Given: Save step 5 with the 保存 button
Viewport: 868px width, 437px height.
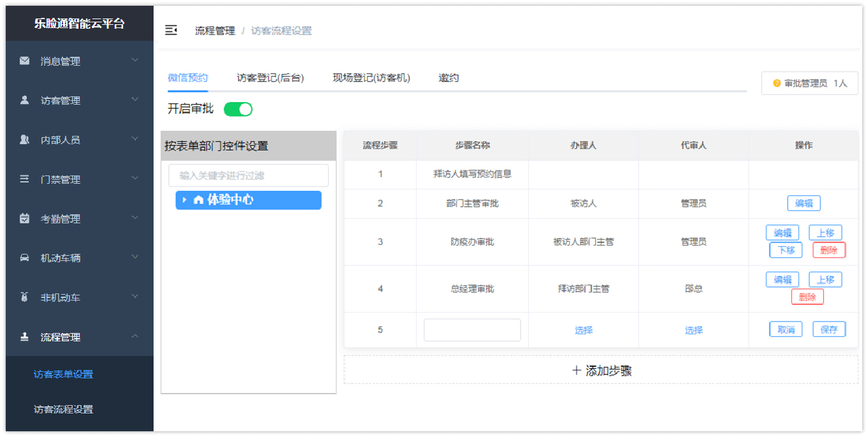Looking at the screenshot, I should click(828, 329).
